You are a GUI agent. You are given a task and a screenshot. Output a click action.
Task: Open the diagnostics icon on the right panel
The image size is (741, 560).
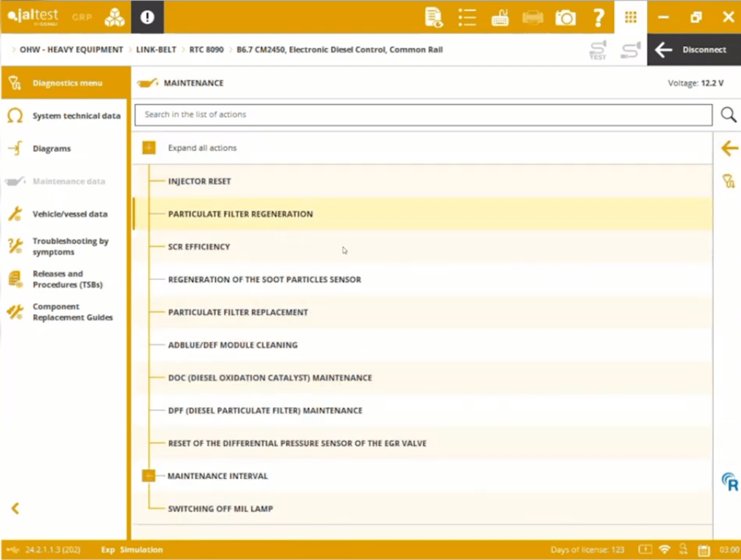tap(729, 181)
